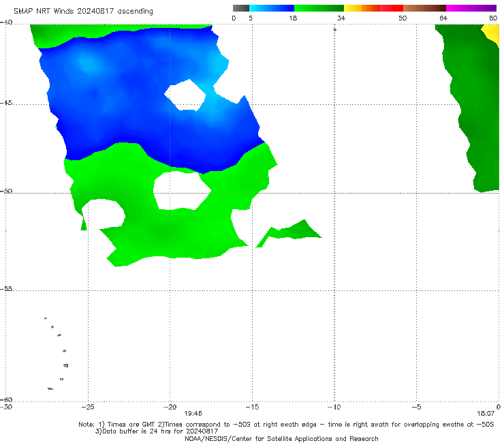
Task: Pick the red segment of the color bar
Action: click(391, 8)
